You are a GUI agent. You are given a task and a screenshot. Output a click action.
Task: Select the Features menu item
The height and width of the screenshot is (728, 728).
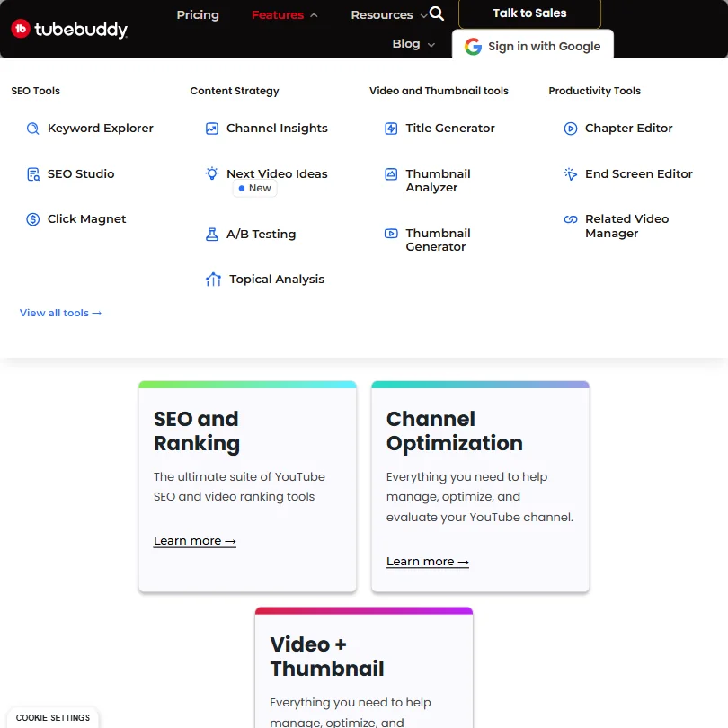coord(278,15)
